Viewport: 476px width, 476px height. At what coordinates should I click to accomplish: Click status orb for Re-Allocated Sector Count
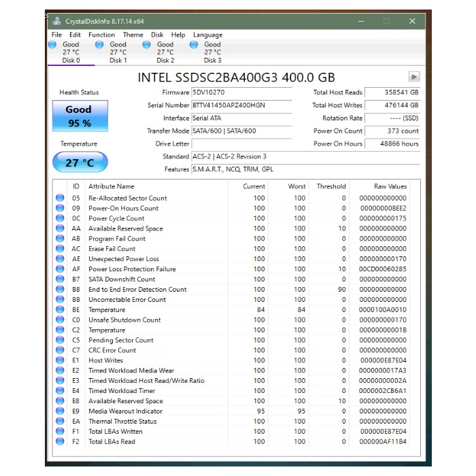(x=60, y=199)
